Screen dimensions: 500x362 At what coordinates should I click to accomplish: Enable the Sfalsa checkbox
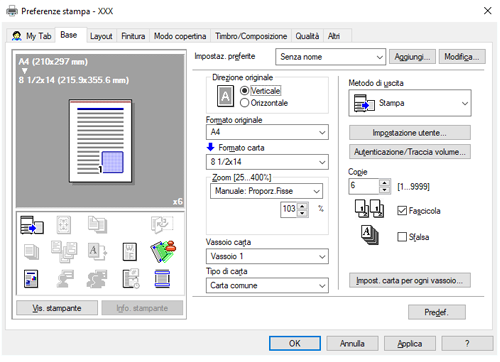402,237
